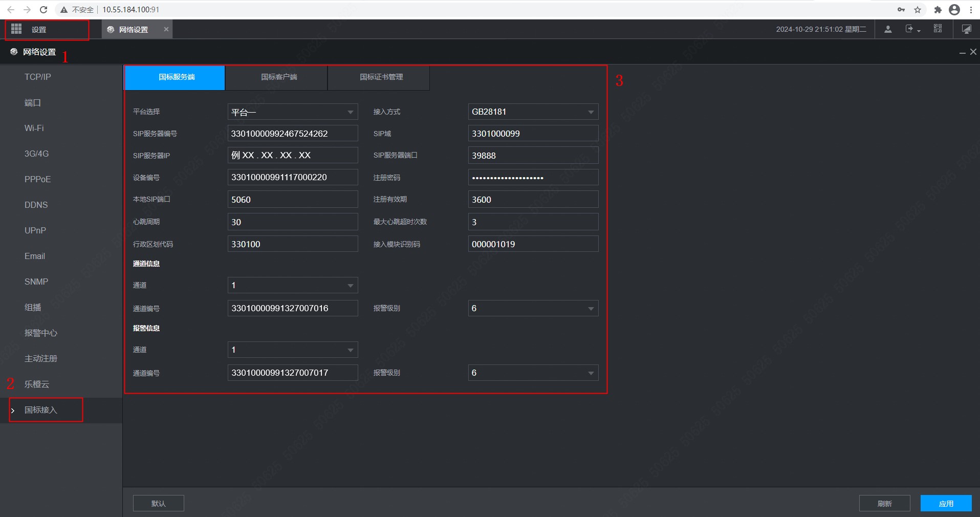Switch to the 国标证书管理 tab
Image resolution: width=980 pixels, height=517 pixels.
point(381,77)
